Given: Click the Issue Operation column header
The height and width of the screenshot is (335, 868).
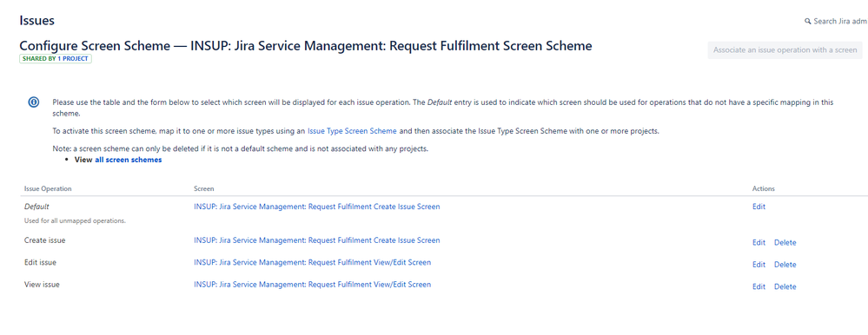Looking at the screenshot, I should click(48, 189).
